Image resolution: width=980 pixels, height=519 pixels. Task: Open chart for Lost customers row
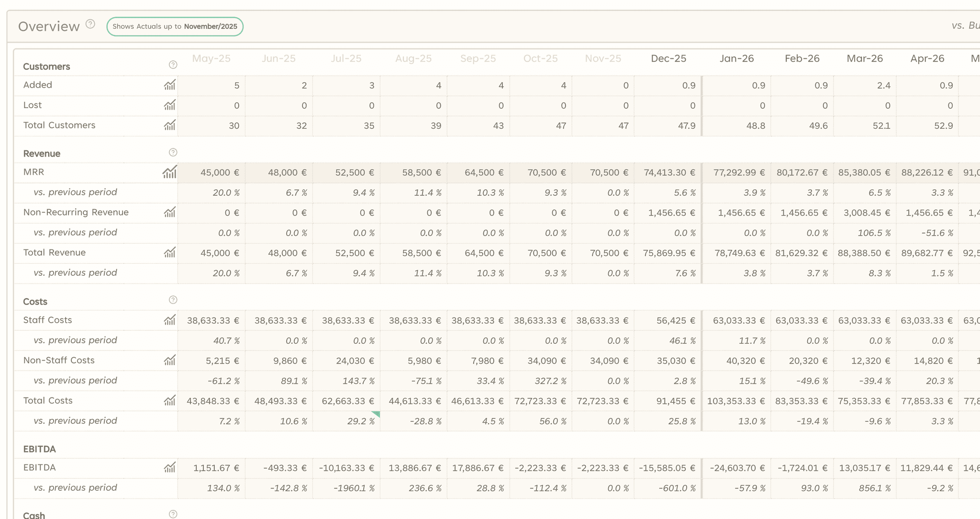(x=170, y=105)
